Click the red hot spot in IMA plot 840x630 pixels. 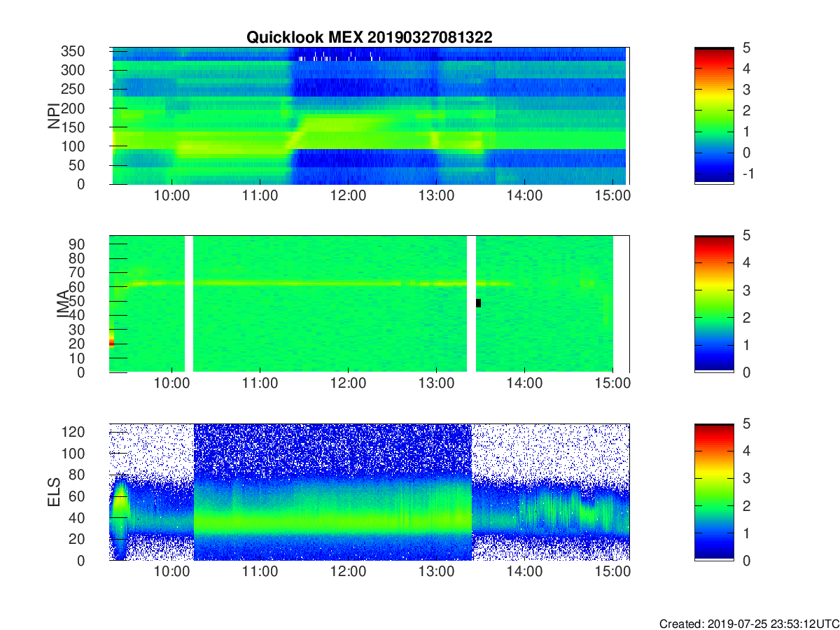111,342
